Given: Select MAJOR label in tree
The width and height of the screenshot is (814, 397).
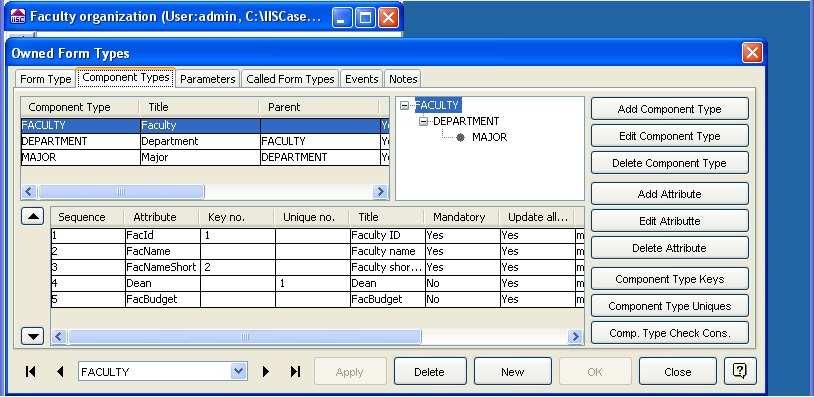Looking at the screenshot, I should pyautogui.click(x=490, y=138).
